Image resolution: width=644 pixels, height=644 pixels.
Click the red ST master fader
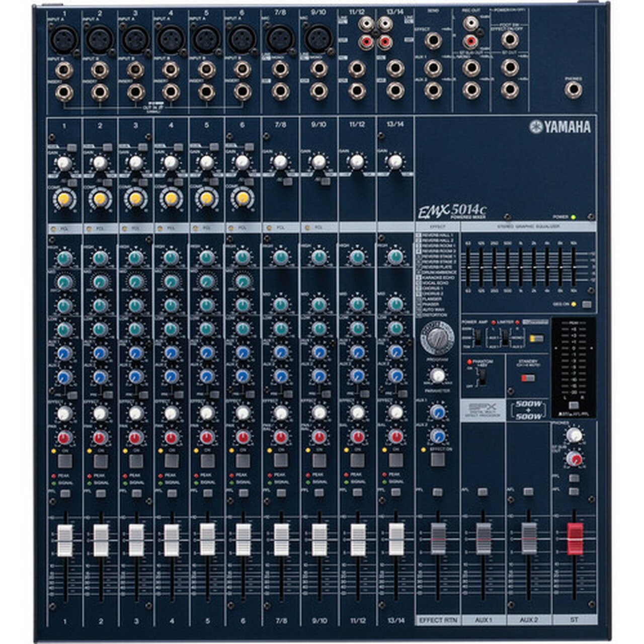575,539
